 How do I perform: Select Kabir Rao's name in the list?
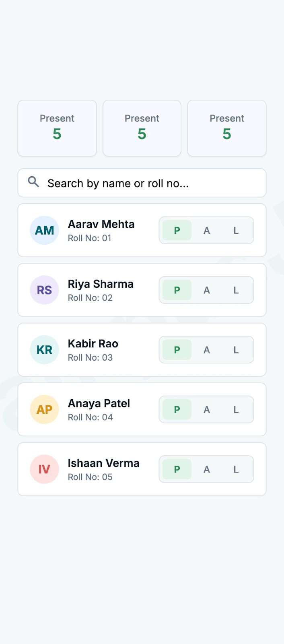tap(93, 344)
